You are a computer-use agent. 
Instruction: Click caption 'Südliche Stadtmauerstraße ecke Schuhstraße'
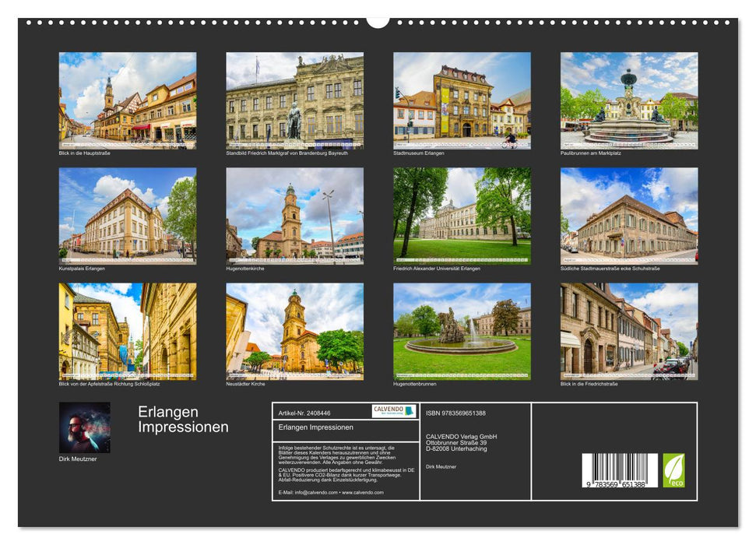tap(610, 269)
